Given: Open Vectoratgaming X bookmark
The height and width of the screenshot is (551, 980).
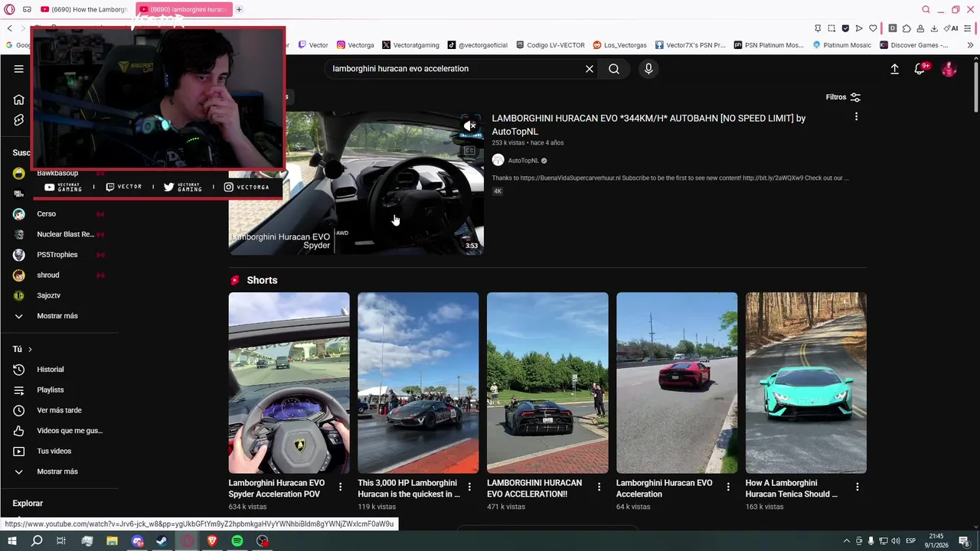Looking at the screenshot, I should point(410,45).
